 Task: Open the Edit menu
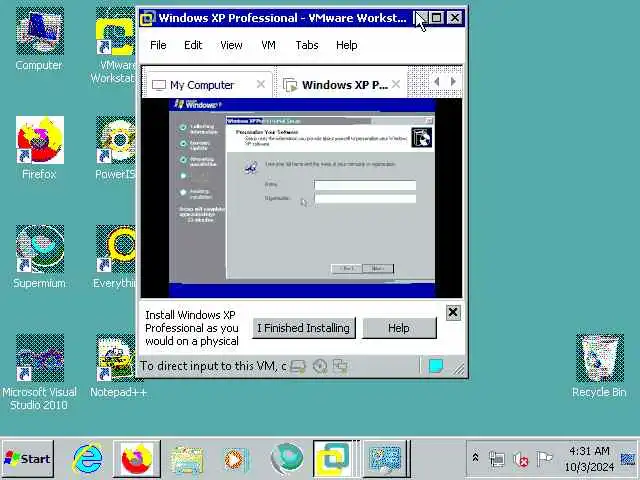pyautogui.click(x=193, y=45)
